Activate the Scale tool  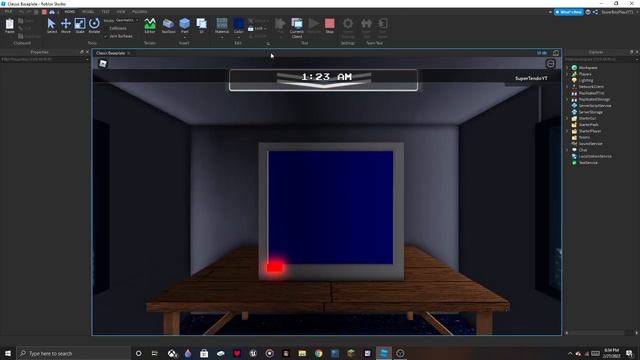(80, 25)
